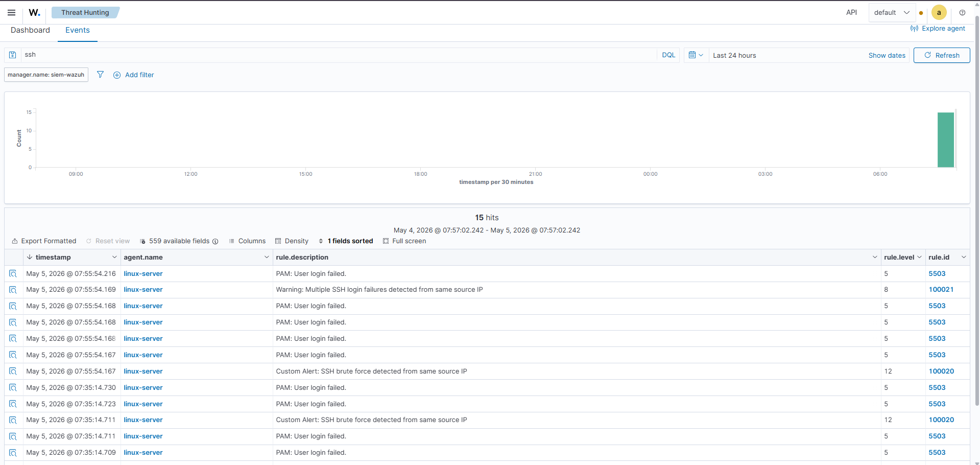Open agent.name column header menu
Viewport: 980px width, 465px height.
267,257
